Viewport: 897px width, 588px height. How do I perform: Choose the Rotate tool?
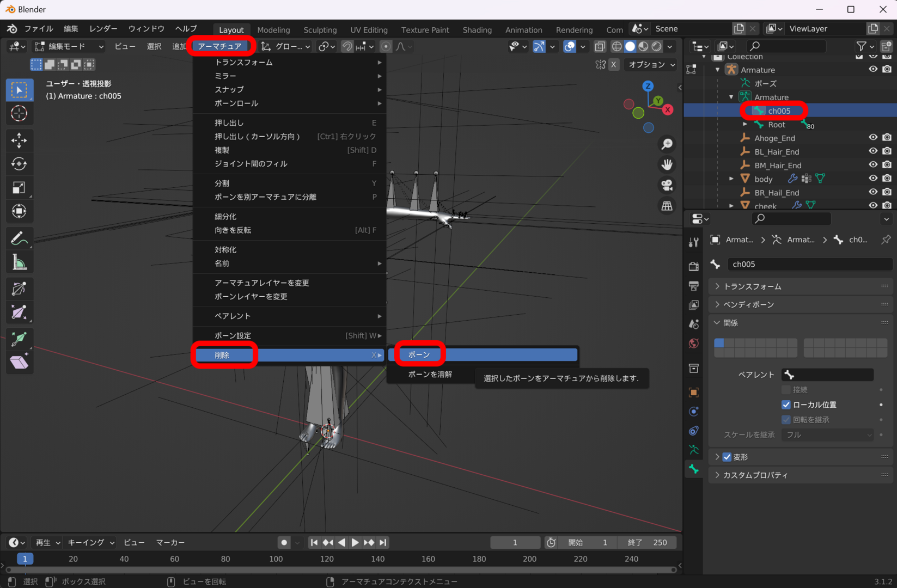point(19,164)
